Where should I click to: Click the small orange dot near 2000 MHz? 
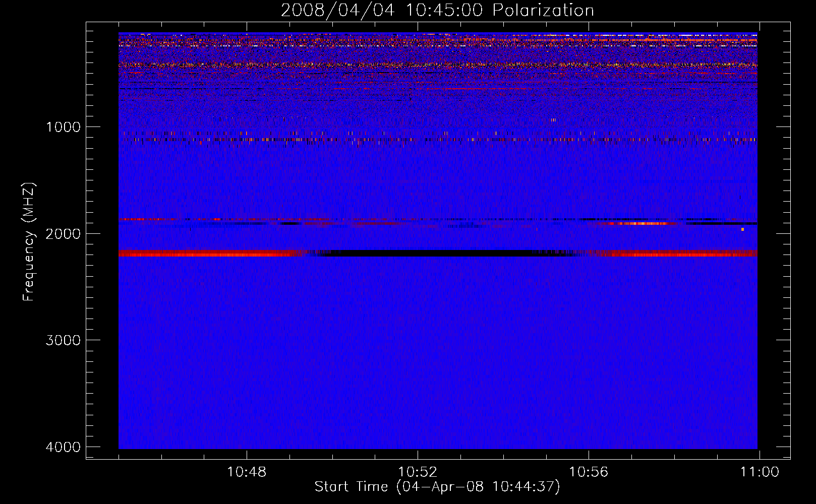(742, 229)
